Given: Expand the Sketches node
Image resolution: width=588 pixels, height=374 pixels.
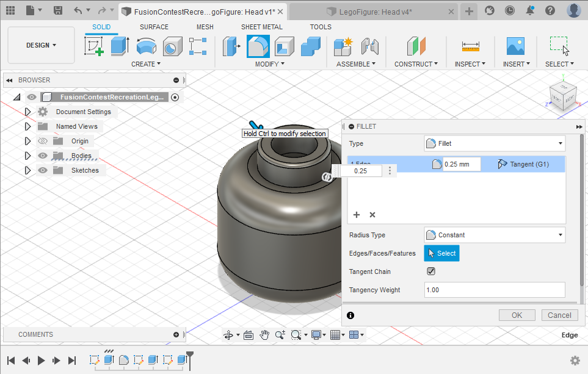Looking at the screenshot, I should pos(27,170).
